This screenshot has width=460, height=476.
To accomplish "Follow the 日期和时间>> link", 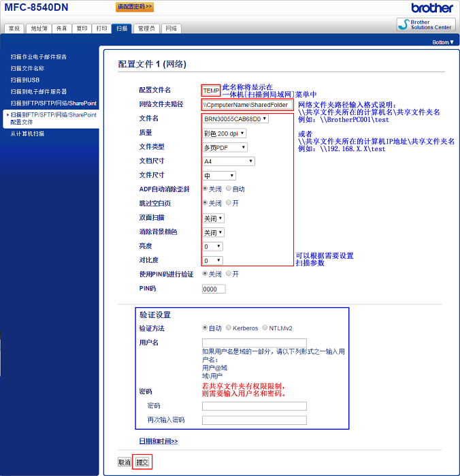I will (159, 441).
